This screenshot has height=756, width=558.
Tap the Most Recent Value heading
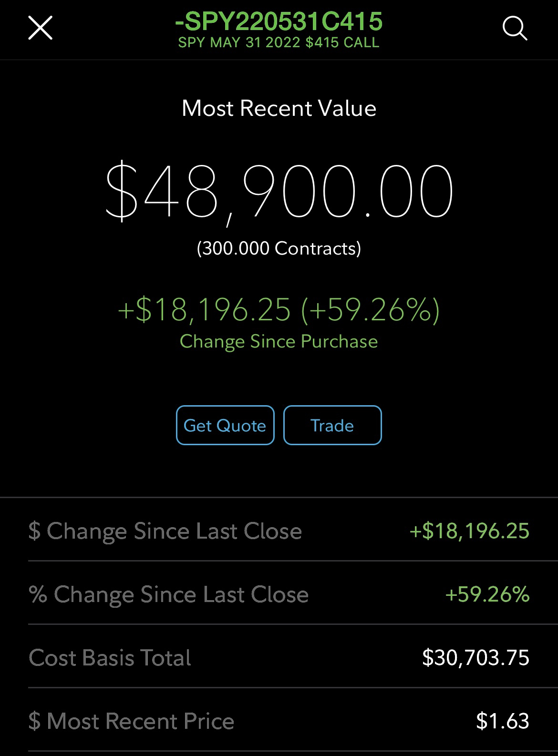279,108
